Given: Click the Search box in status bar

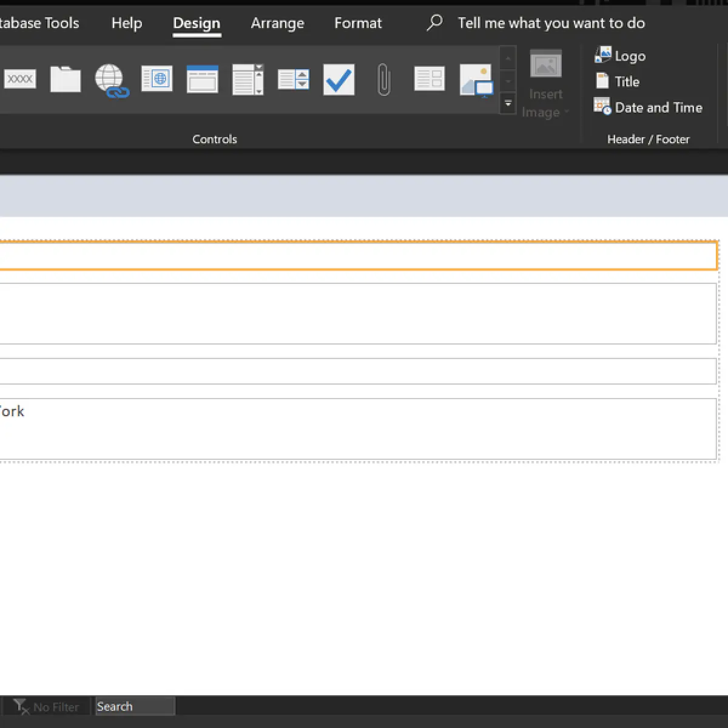Looking at the screenshot, I should pyautogui.click(x=135, y=706).
